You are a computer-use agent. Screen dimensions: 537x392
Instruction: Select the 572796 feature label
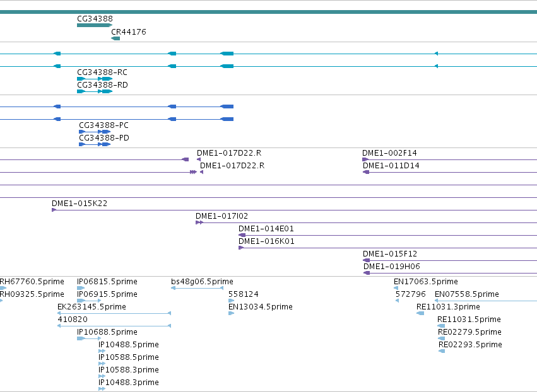(x=411, y=294)
